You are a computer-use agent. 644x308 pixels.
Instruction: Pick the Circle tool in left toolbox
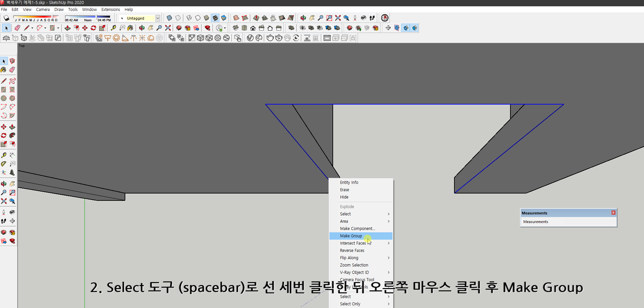(x=4, y=98)
